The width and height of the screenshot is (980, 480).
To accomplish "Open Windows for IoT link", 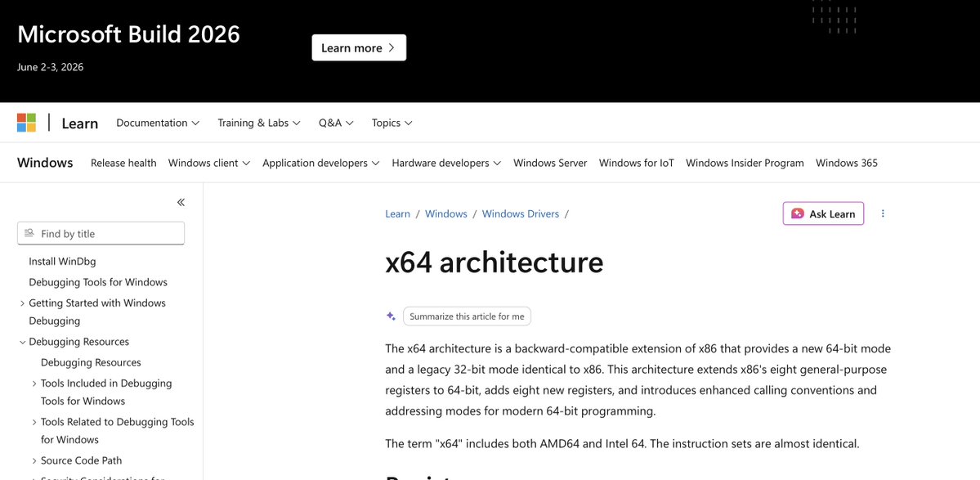I will point(636,163).
